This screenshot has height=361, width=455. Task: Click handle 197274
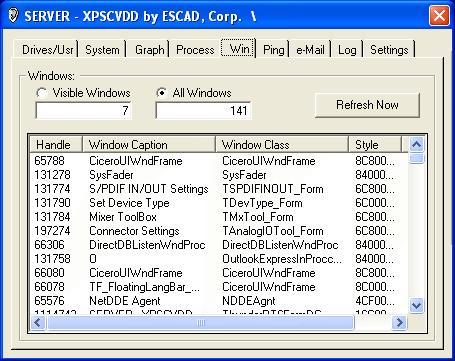click(x=52, y=231)
